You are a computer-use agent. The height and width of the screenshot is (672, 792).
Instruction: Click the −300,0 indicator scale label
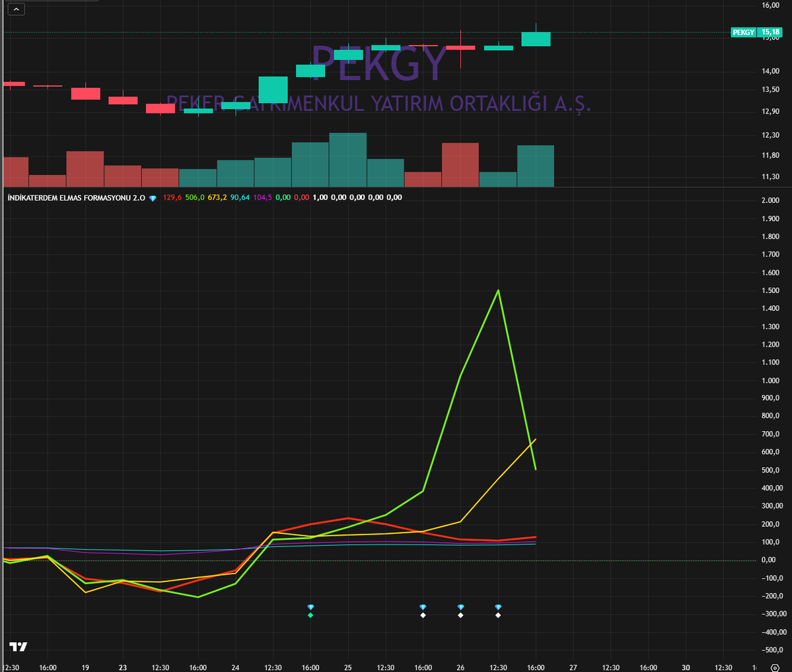[774, 614]
